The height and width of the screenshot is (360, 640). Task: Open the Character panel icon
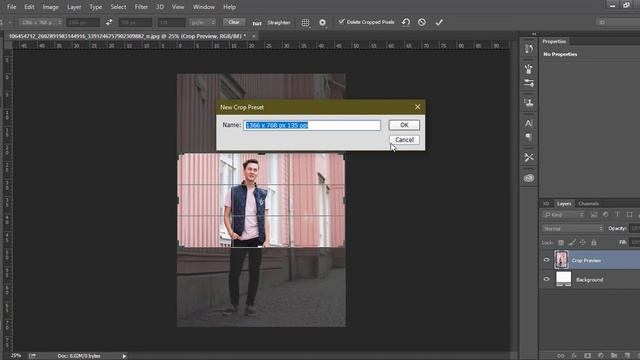[529, 123]
